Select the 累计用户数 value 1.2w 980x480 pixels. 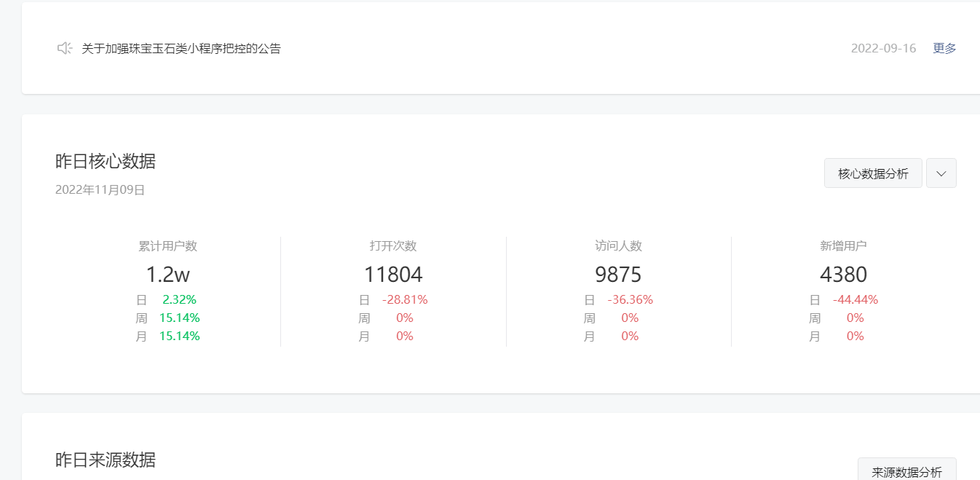coord(167,275)
